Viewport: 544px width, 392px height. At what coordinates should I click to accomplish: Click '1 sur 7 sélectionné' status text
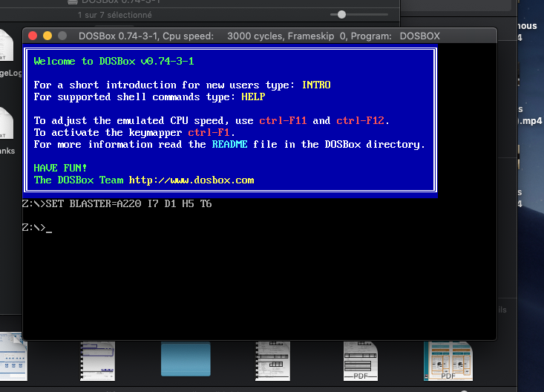click(114, 15)
